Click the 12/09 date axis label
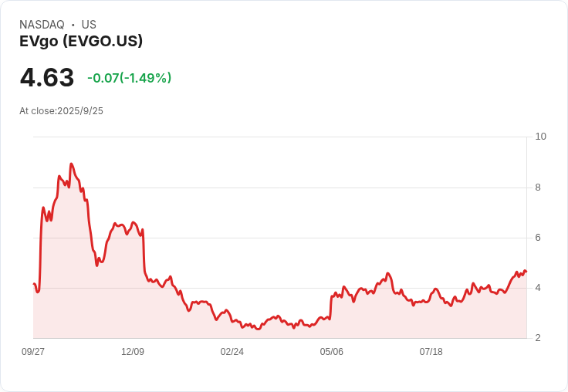568x392 pixels. click(x=133, y=352)
